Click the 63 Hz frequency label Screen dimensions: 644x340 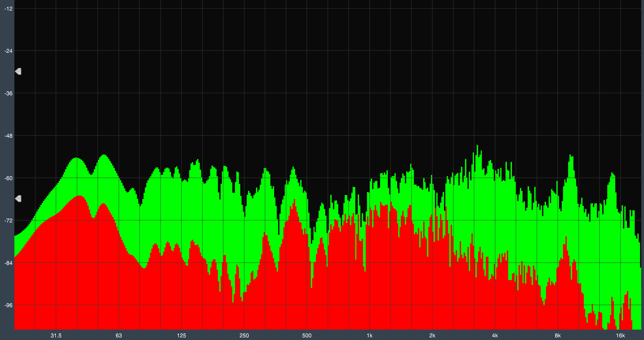pos(119,336)
